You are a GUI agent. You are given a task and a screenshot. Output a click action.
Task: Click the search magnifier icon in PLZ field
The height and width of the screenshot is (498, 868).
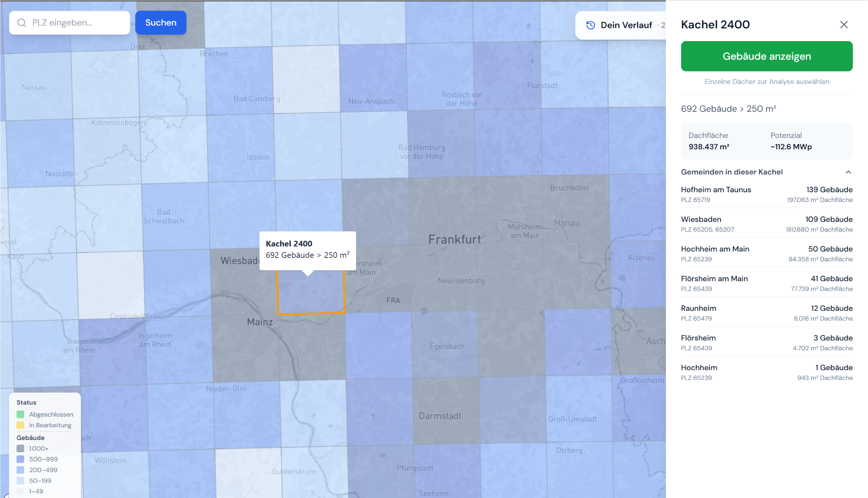pos(22,23)
